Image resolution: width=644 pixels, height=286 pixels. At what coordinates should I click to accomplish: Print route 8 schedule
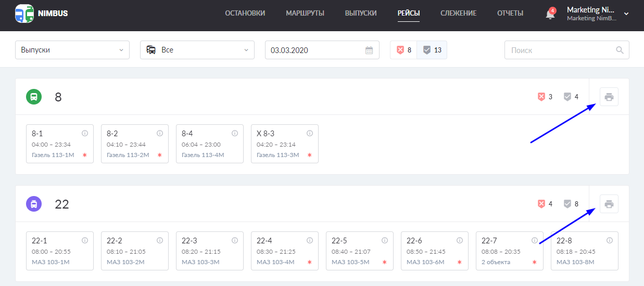pos(609,97)
